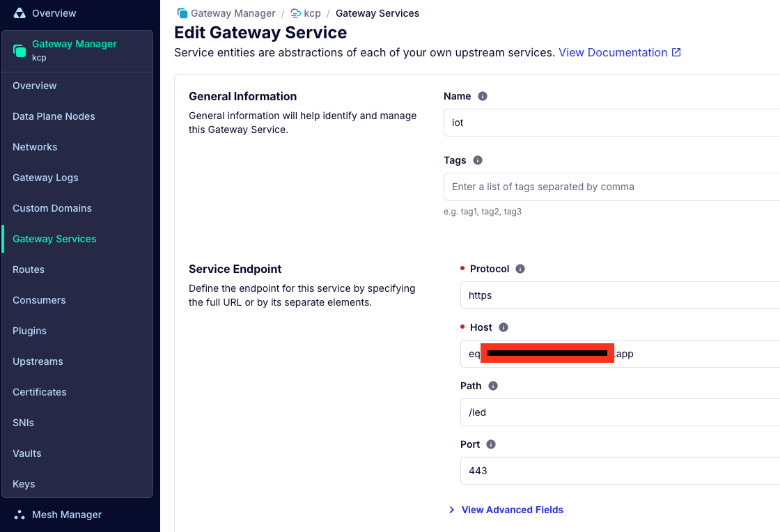Click the Port field containing 443
The image size is (780, 532).
point(620,471)
